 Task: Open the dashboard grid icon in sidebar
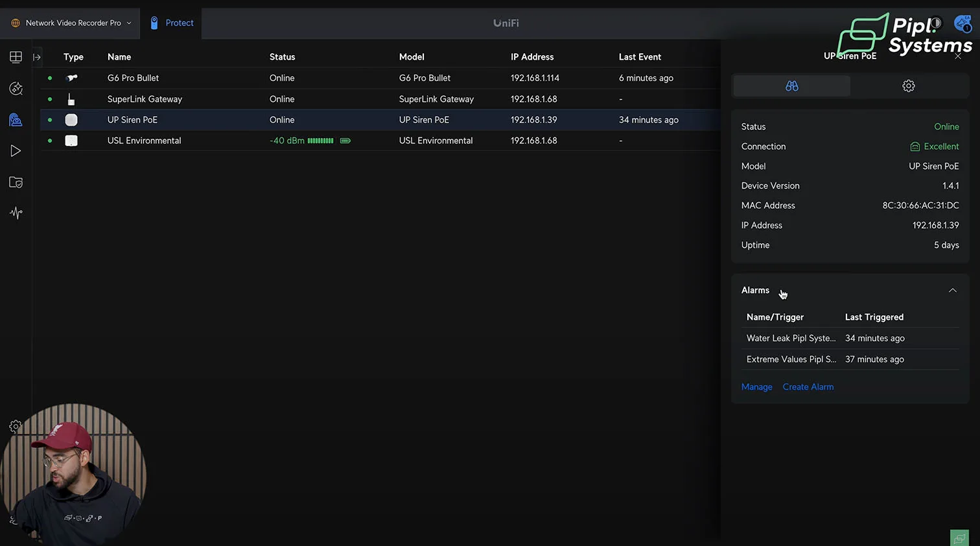pos(16,57)
